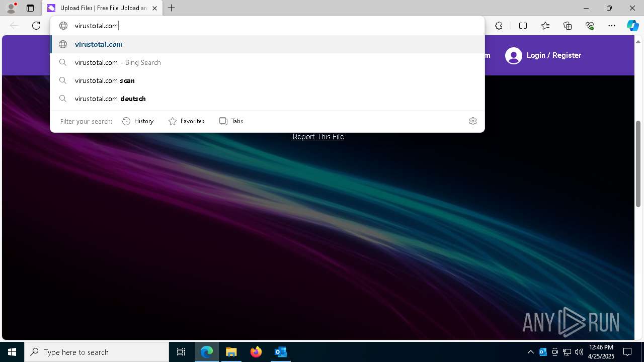Open the Collections toolbar icon
The width and height of the screenshot is (644, 362).
(568, 26)
